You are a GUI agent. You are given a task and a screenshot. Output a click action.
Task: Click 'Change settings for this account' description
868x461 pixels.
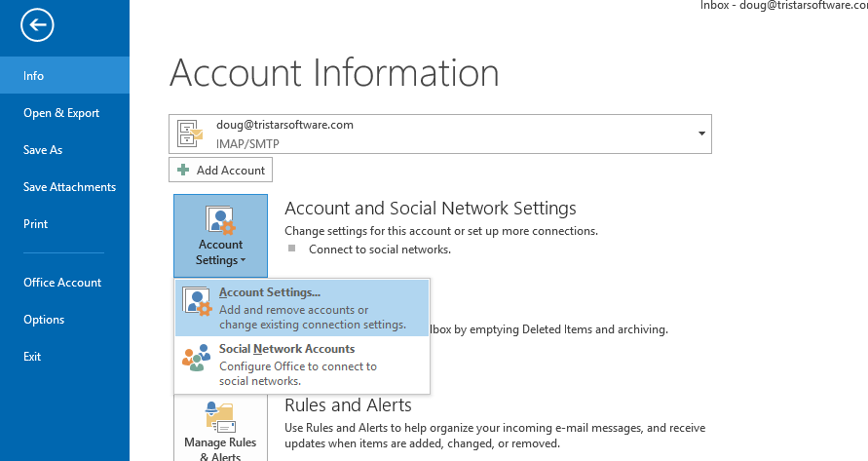441,231
